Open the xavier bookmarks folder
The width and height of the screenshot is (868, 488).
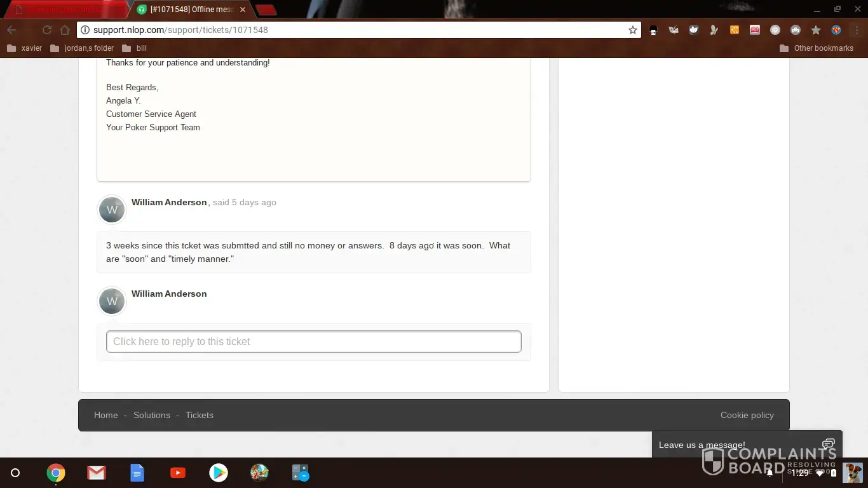coord(25,48)
